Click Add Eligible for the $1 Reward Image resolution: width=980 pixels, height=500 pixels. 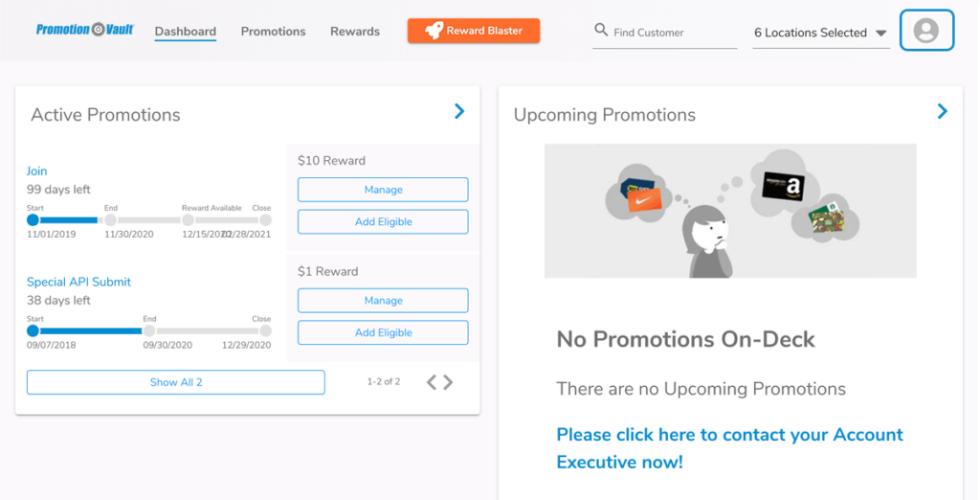383,333
